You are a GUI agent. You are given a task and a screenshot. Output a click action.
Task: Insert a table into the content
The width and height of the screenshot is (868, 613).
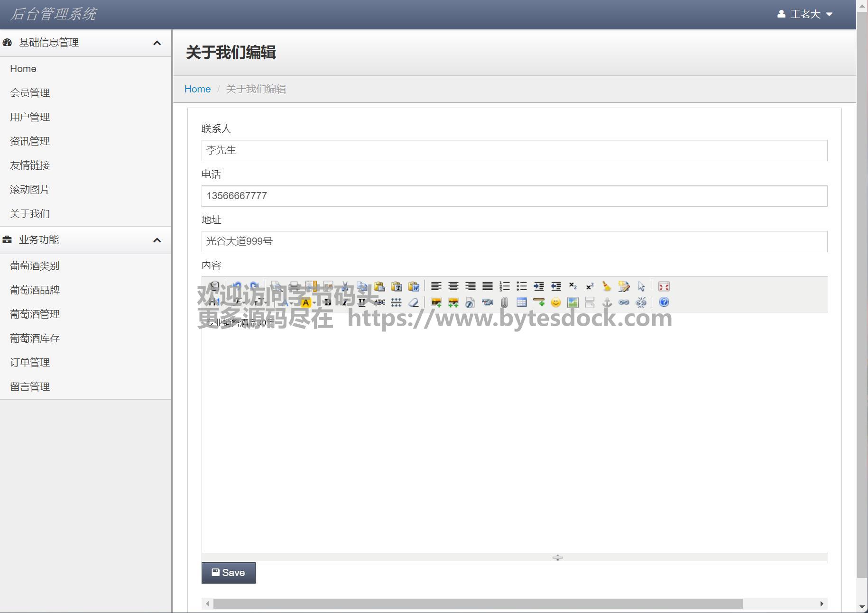(x=521, y=302)
